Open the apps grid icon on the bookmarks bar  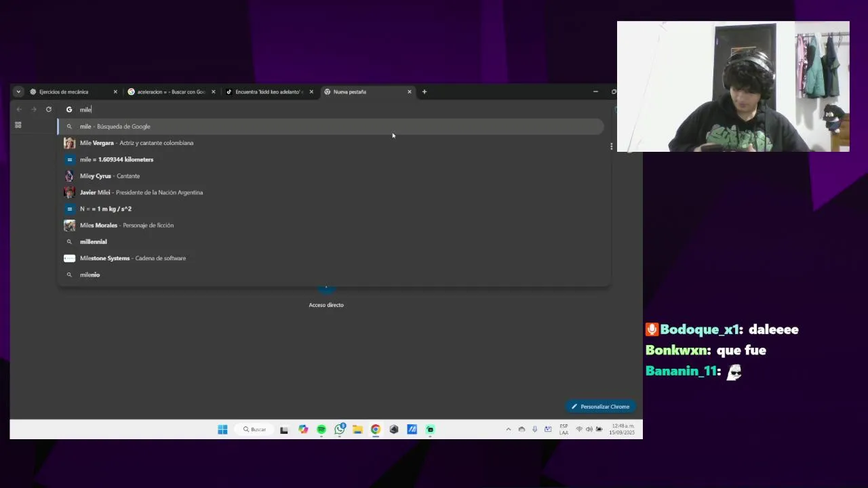(x=18, y=125)
